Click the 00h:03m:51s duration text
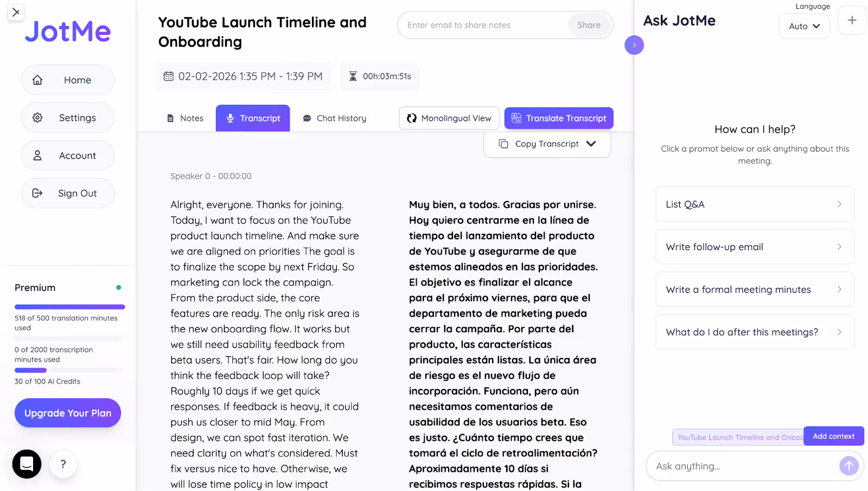868x491 pixels. [387, 76]
